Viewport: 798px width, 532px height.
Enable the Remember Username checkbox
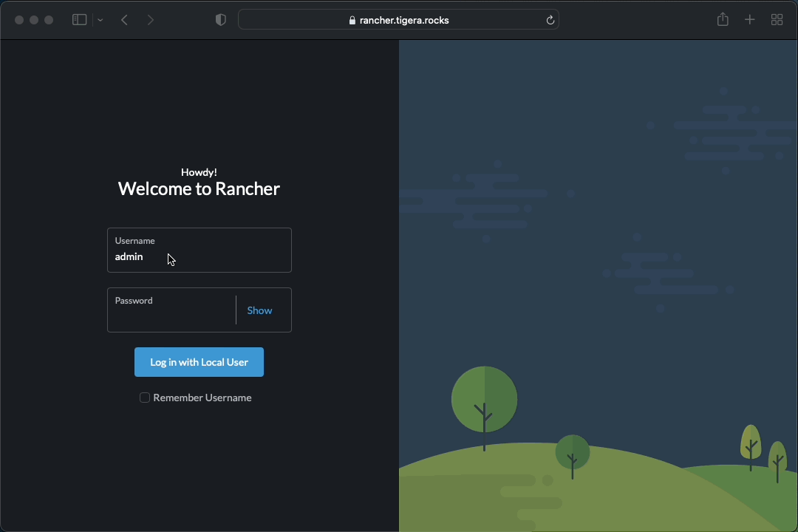tap(145, 398)
